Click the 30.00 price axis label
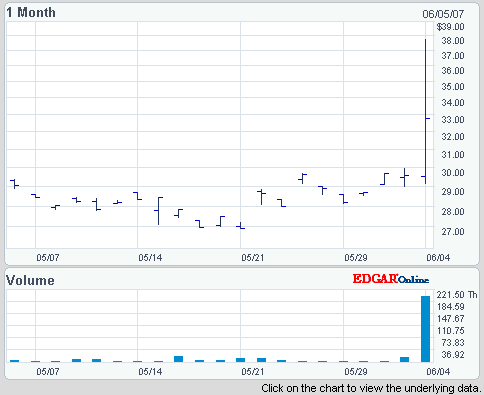484x395 pixels. 453,173
